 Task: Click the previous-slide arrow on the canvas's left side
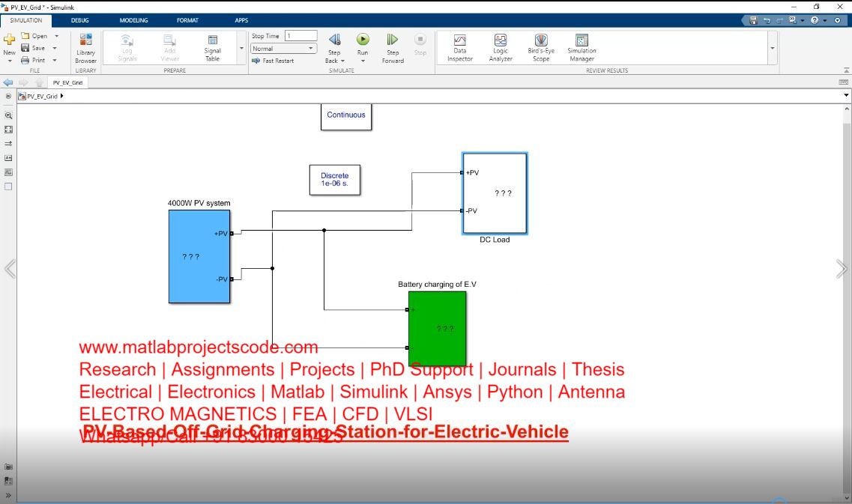10,269
